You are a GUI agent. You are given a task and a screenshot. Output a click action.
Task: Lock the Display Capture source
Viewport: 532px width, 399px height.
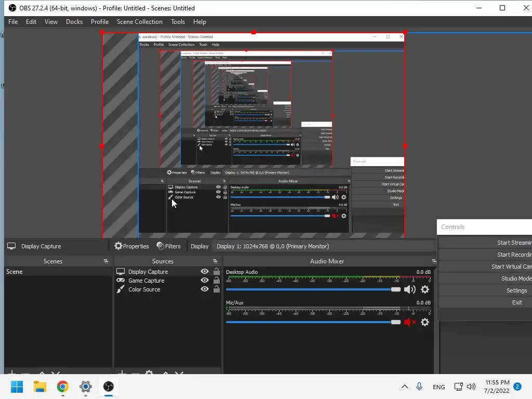217,271
